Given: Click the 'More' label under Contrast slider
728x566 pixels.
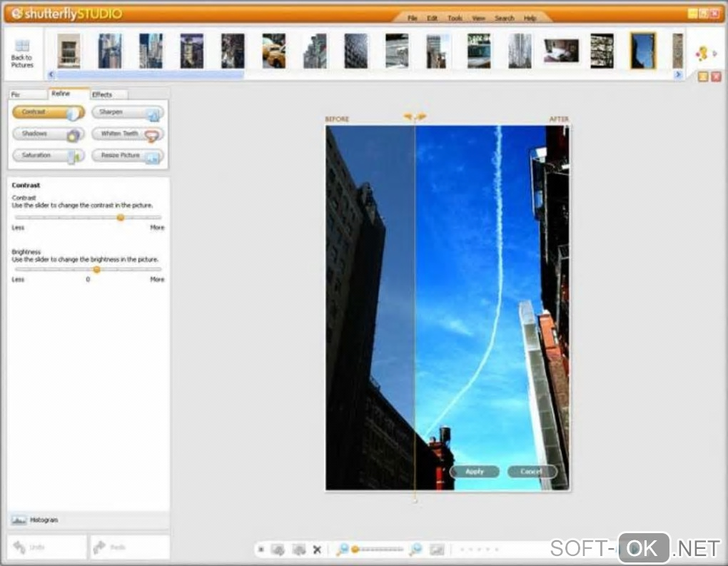Looking at the screenshot, I should (x=157, y=228).
